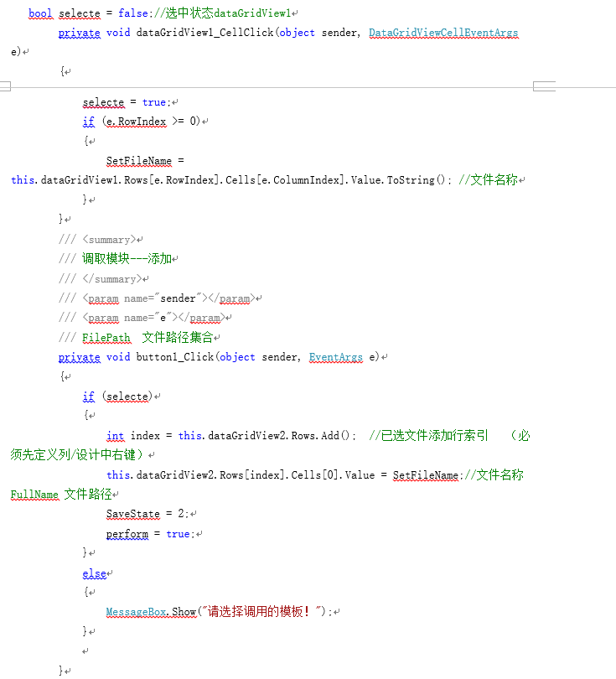Click 'e.RowIndex' in the if condition

136,122
